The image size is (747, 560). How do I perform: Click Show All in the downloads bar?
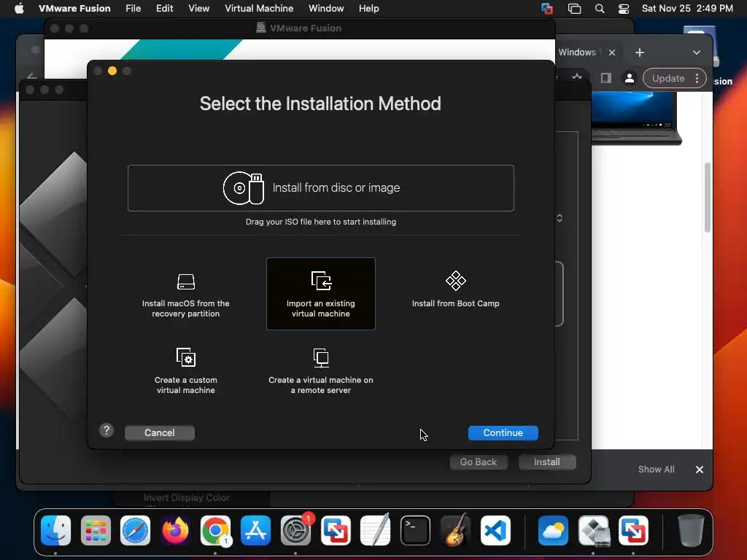(656, 470)
